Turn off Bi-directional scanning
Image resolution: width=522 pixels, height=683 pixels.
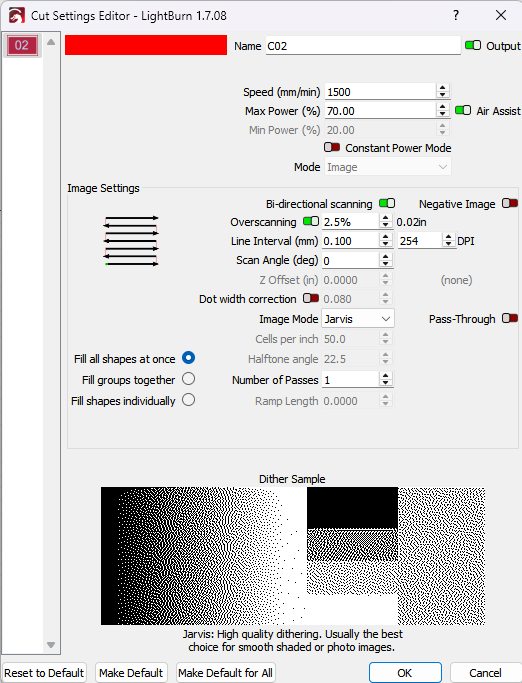(x=387, y=203)
